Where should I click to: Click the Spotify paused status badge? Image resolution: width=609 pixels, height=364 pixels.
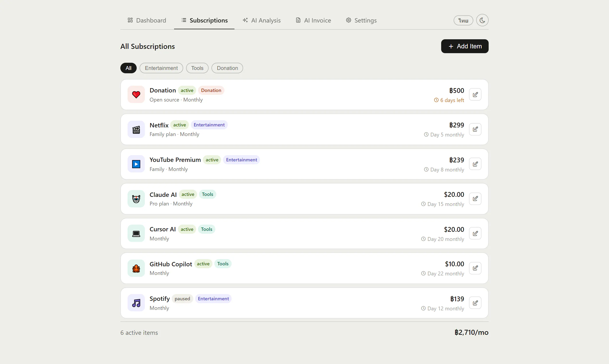pyautogui.click(x=182, y=299)
